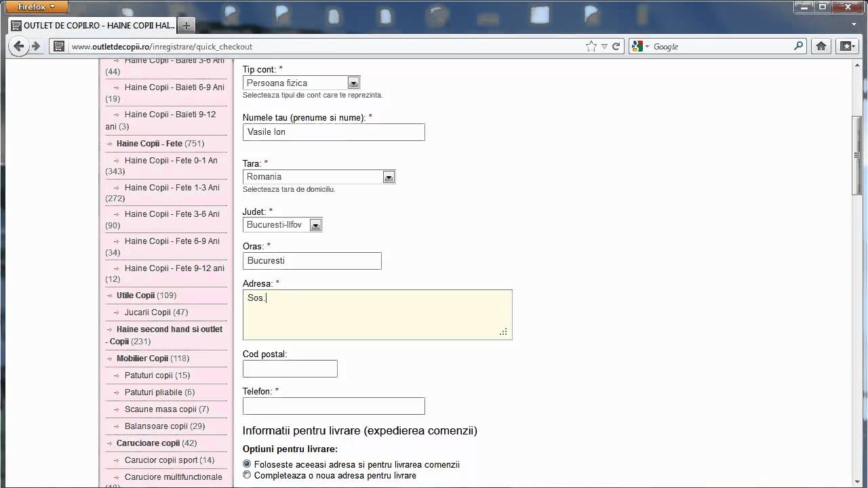Open the Carucior copii sport subcategory

coord(161,460)
